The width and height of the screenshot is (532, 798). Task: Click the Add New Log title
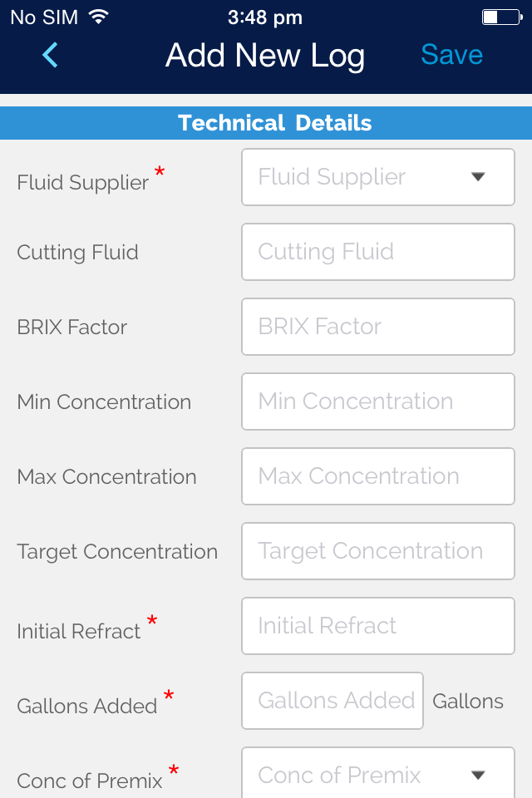pos(265,56)
